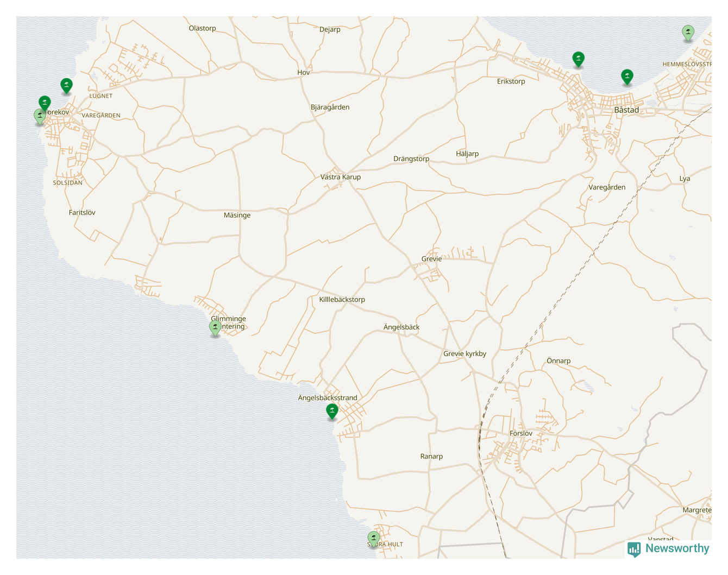The width and height of the screenshot is (728, 575).
Task: Select the Killebäckstorp label
Action: [x=342, y=300]
